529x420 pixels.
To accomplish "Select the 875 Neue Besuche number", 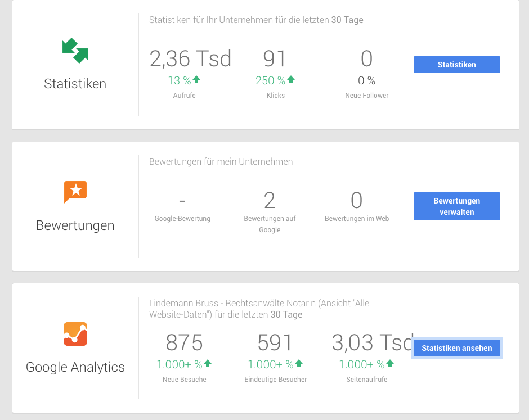I will 184,342.
